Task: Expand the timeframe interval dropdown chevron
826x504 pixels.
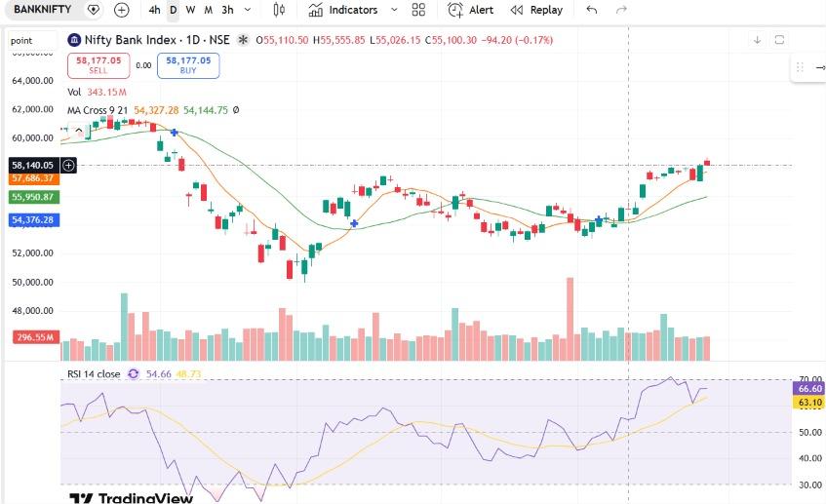Action: (248, 10)
